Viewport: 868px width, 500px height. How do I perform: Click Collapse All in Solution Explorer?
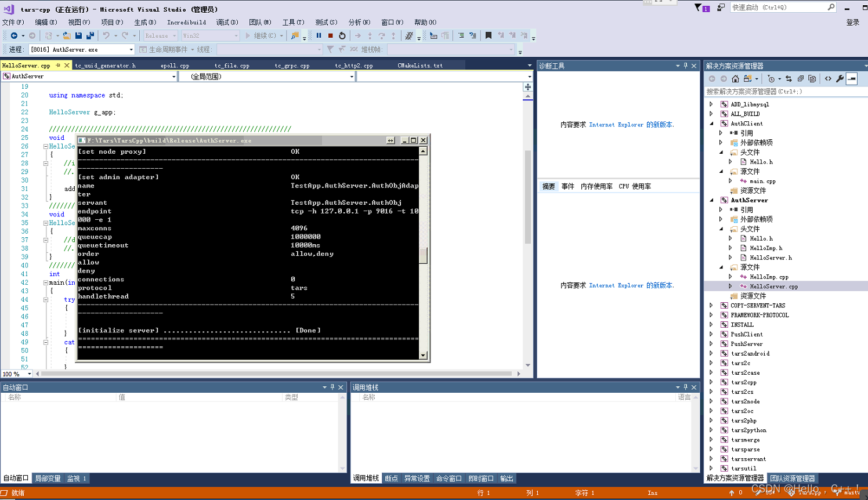click(800, 78)
